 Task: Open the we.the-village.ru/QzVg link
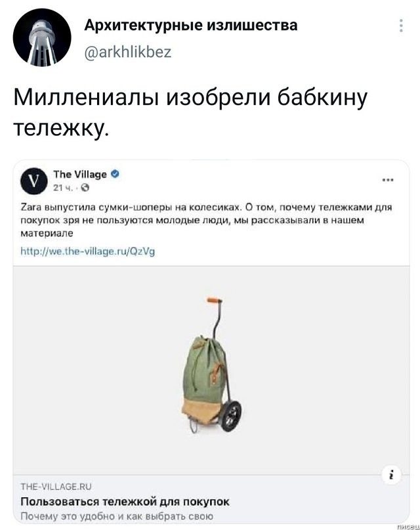pos(88,251)
